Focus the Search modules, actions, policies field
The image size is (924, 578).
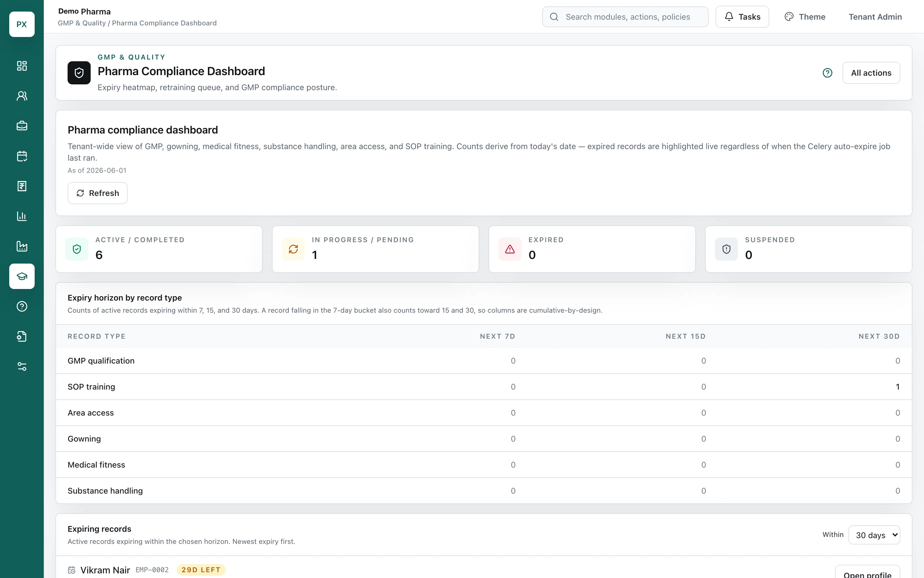[x=625, y=17]
